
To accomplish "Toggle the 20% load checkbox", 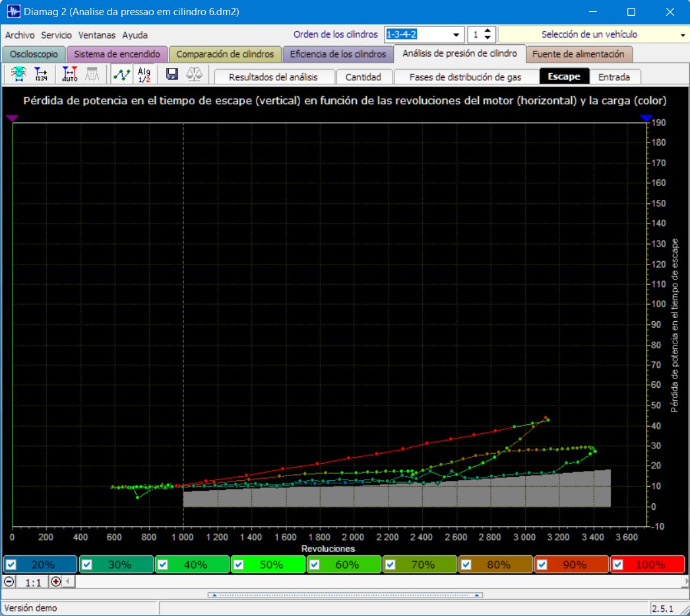I will [x=11, y=565].
